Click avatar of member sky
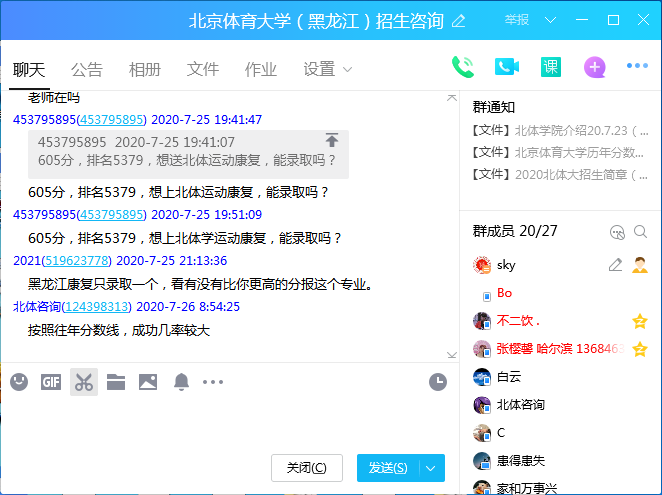The height and width of the screenshot is (495, 662). pos(482,265)
